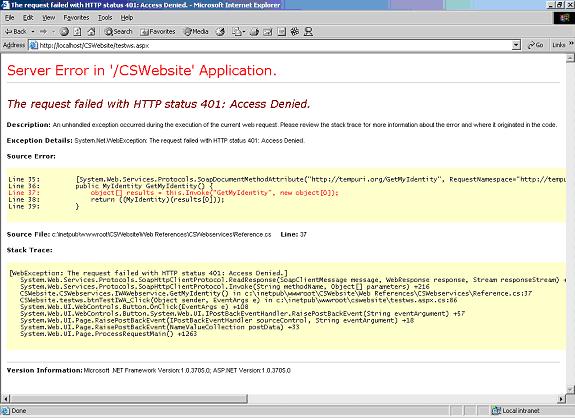
Task: Click the Internet Explorer title bar icon
Action: (5, 5)
